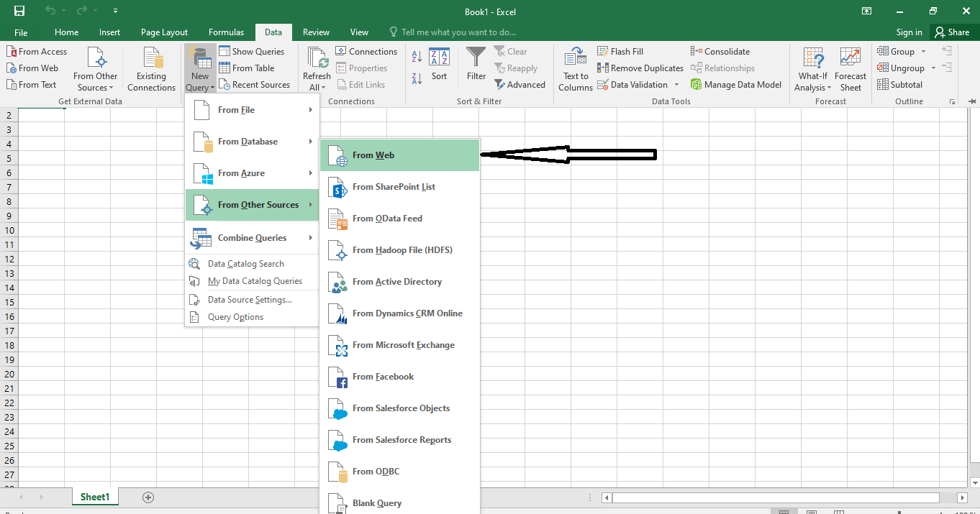The width and height of the screenshot is (980, 514).
Task: Add a new sheet with the plus button
Action: [x=148, y=496]
